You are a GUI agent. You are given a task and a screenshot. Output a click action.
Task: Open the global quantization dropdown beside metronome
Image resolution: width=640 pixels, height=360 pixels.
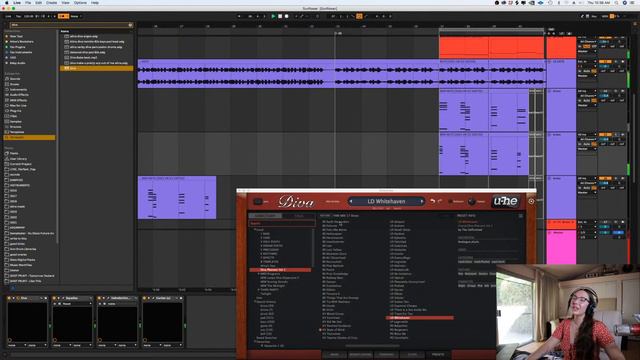(76, 16)
